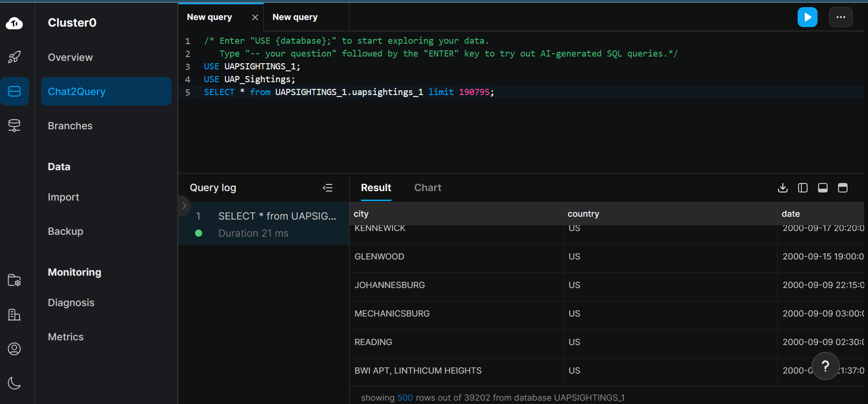This screenshot has width=868, height=404.
Task: Run the SQL query with play button
Action: coord(808,17)
